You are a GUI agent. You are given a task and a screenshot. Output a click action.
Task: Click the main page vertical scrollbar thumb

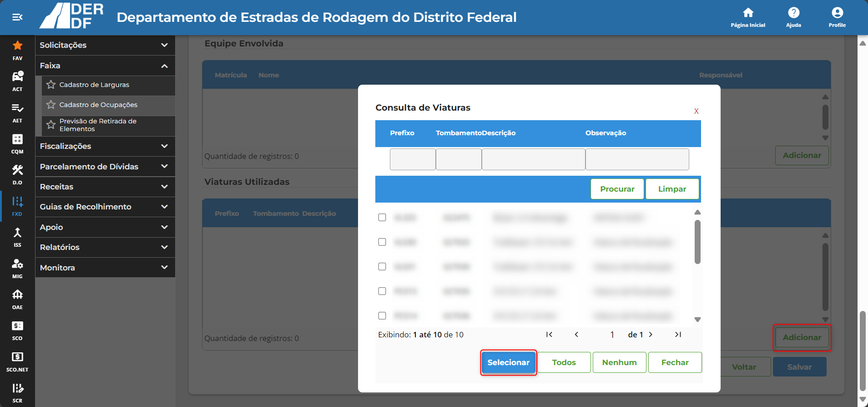[863, 351]
